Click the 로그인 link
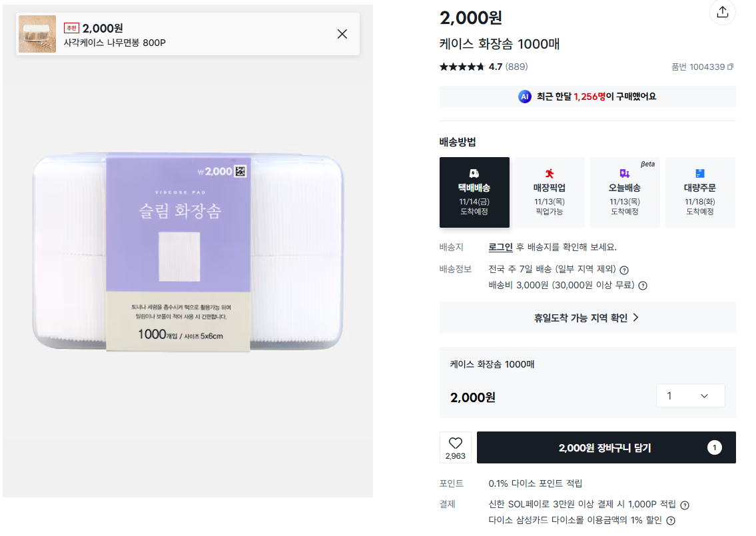 pos(500,247)
